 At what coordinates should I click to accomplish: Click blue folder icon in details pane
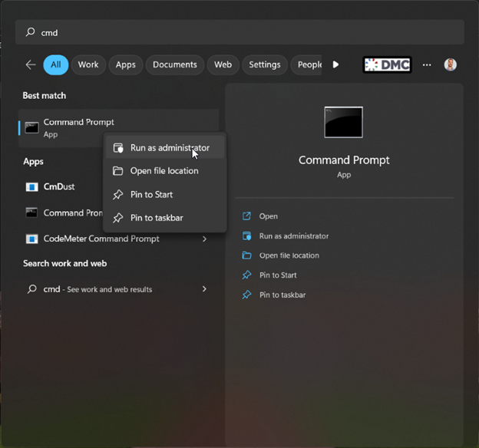click(246, 255)
